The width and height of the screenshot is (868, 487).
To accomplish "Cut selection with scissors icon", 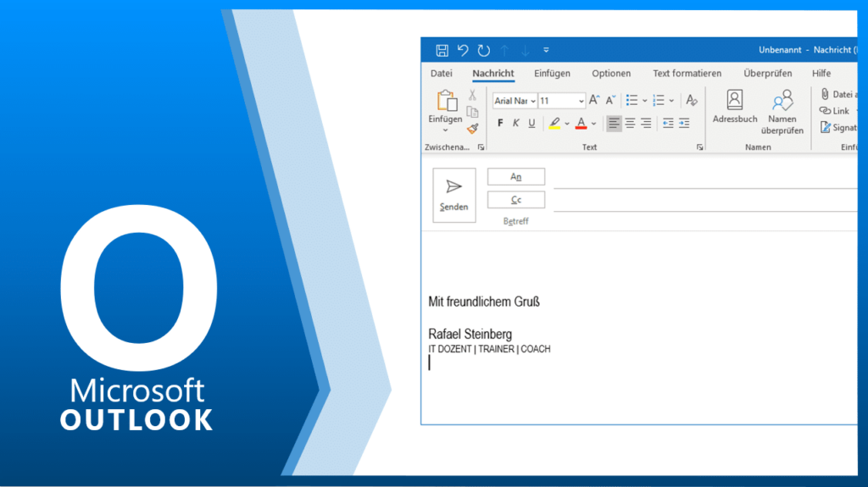I will (472, 95).
